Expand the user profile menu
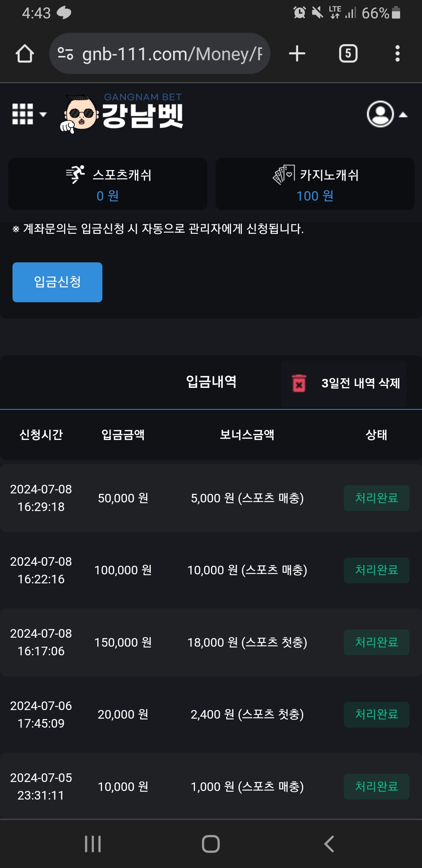This screenshot has width=422, height=868. coord(386,114)
